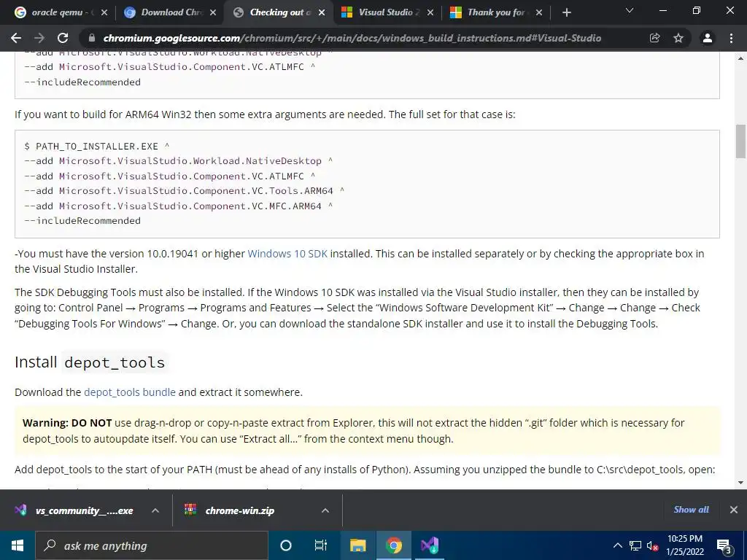Image resolution: width=747 pixels, height=560 pixels.
Task: Click the scrollbar up arrow
Action: pyautogui.click(x=740, y=58)
